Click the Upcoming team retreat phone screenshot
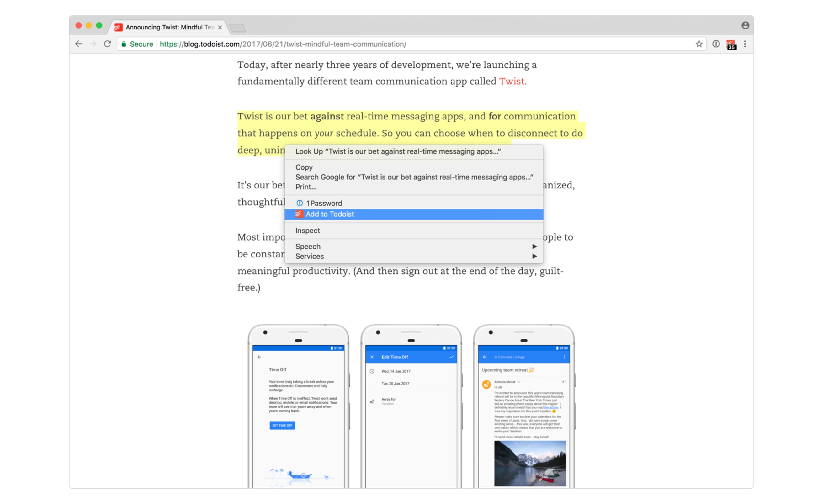 (x=524, y=406)
